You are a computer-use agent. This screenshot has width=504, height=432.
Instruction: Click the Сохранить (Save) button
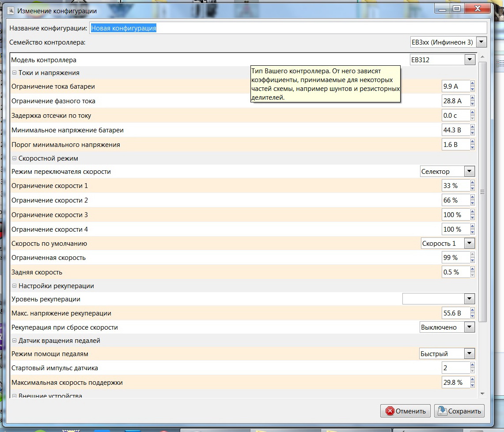[x=459, y=411]
